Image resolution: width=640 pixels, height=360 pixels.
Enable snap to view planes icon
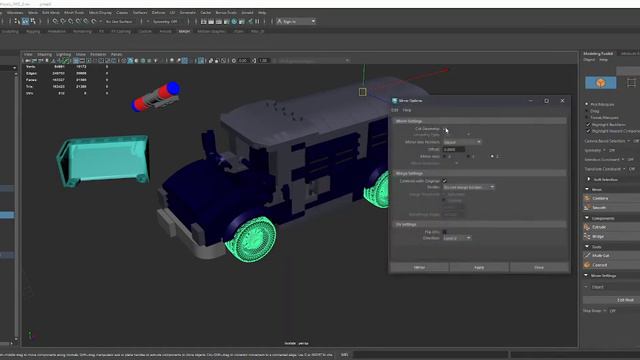pyautogui.click(x=86, y=21)
